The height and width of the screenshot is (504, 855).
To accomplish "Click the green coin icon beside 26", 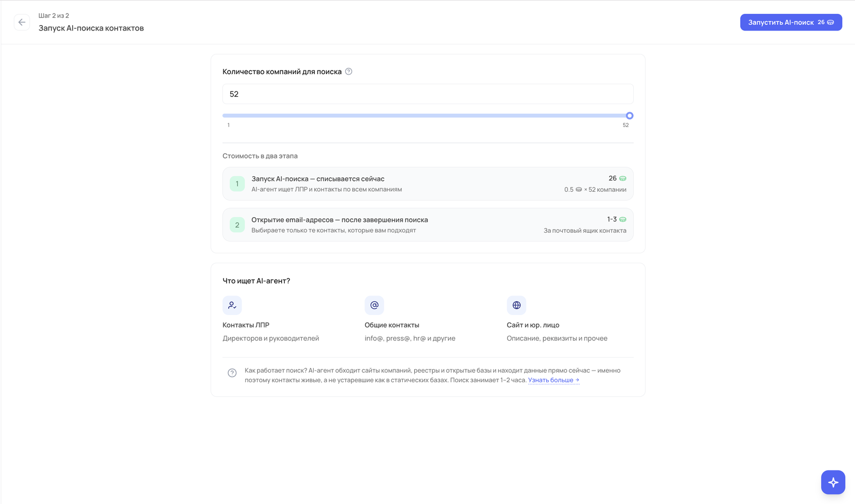I will [x=623, y=178].
